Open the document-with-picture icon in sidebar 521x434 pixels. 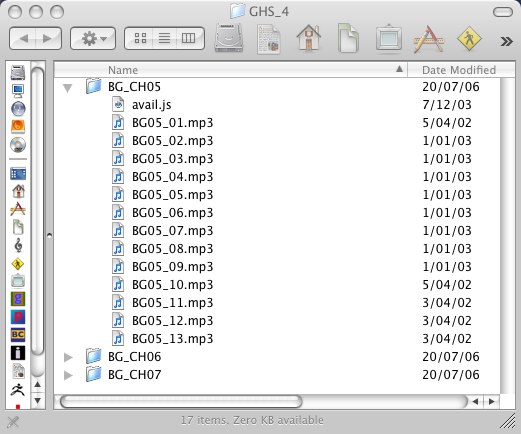[x=18, y=371]
